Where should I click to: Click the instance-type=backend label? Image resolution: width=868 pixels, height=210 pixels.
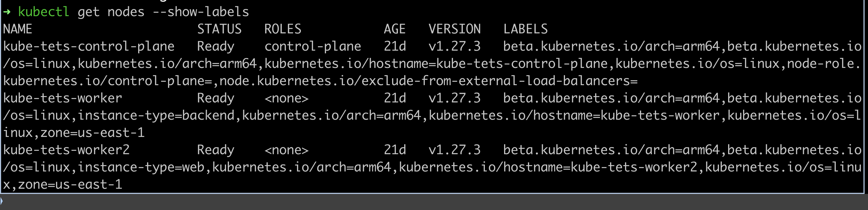[x=156, y=115]
